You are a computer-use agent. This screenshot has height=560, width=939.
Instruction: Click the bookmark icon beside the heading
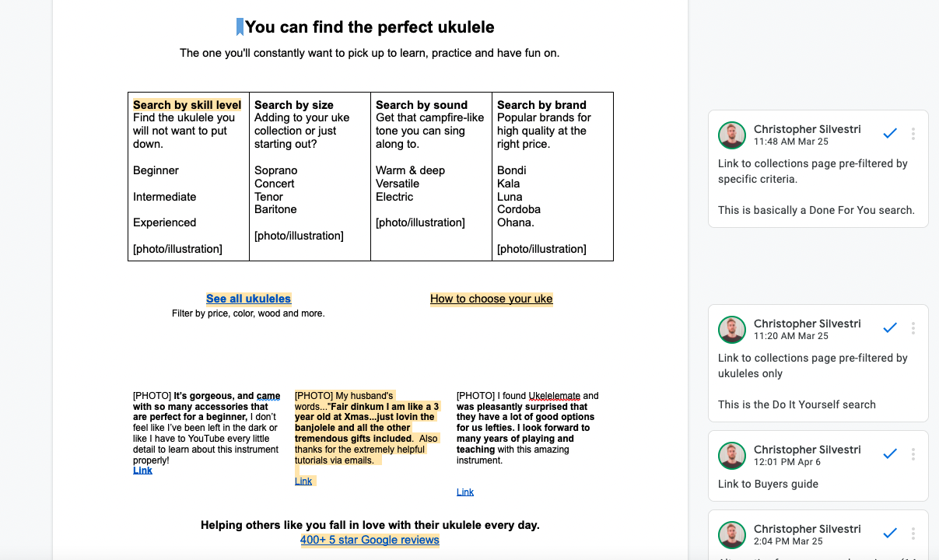pos(240,27)
